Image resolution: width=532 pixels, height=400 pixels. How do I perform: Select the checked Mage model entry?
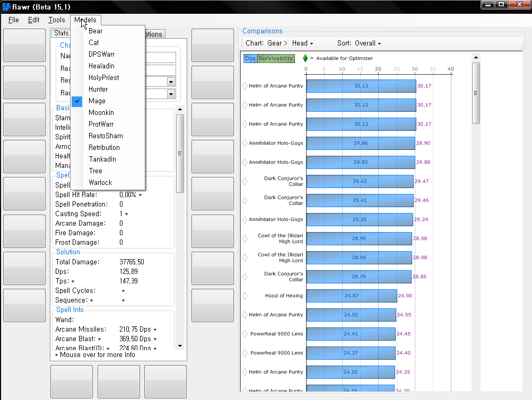point(108,101)
